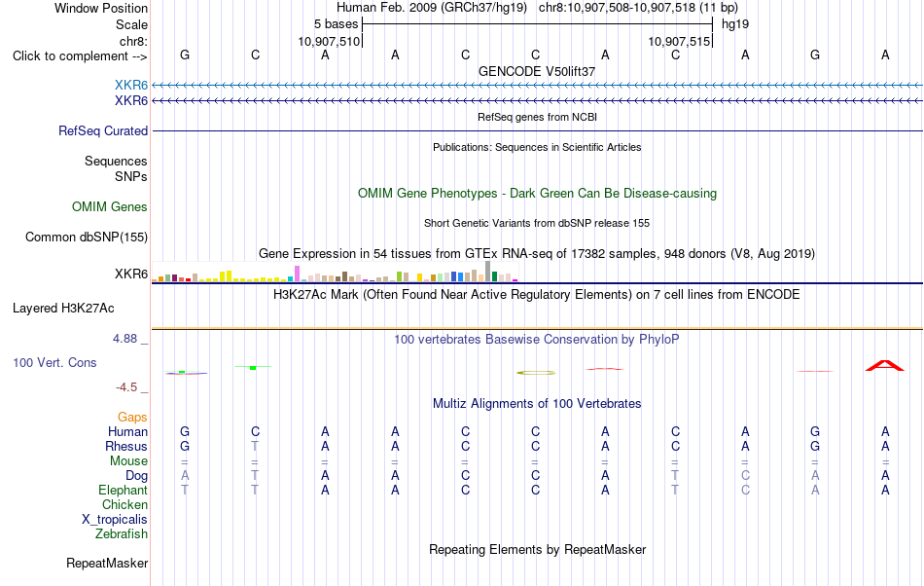
Task: Click the 4.88 PhyloP scale maximum
Action: pyautogui.click(x=124, y=339)
